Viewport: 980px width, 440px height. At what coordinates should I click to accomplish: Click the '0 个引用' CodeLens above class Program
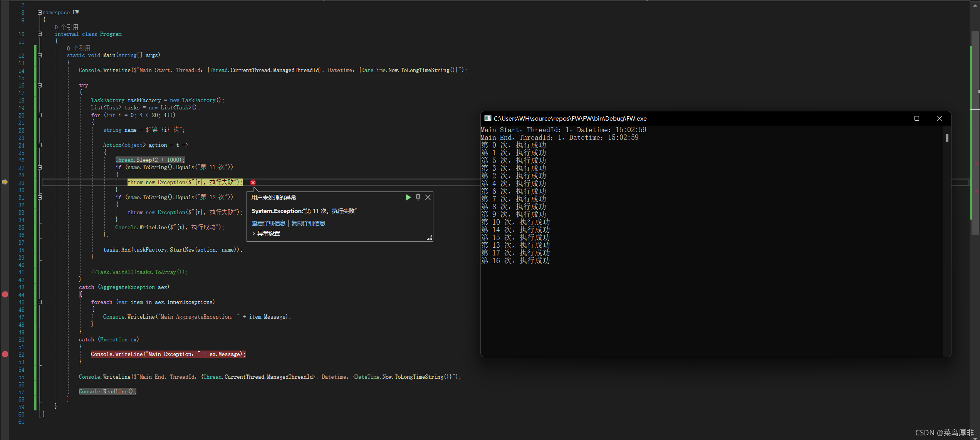pos(66,27)
